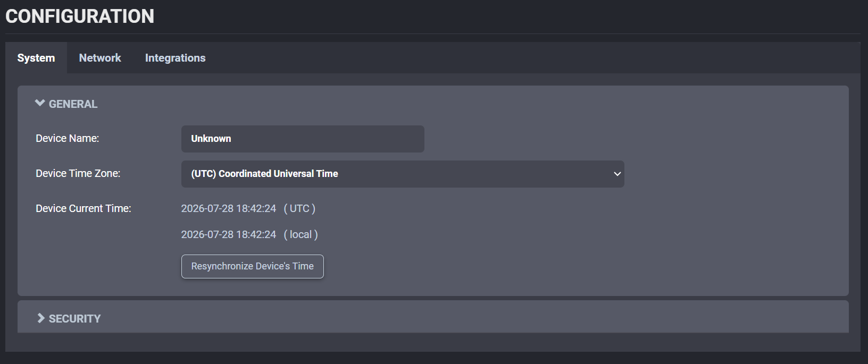This screenshot has height=364, width=868.
Task: Expand the SECURITY section chevron
Action: 40,318
